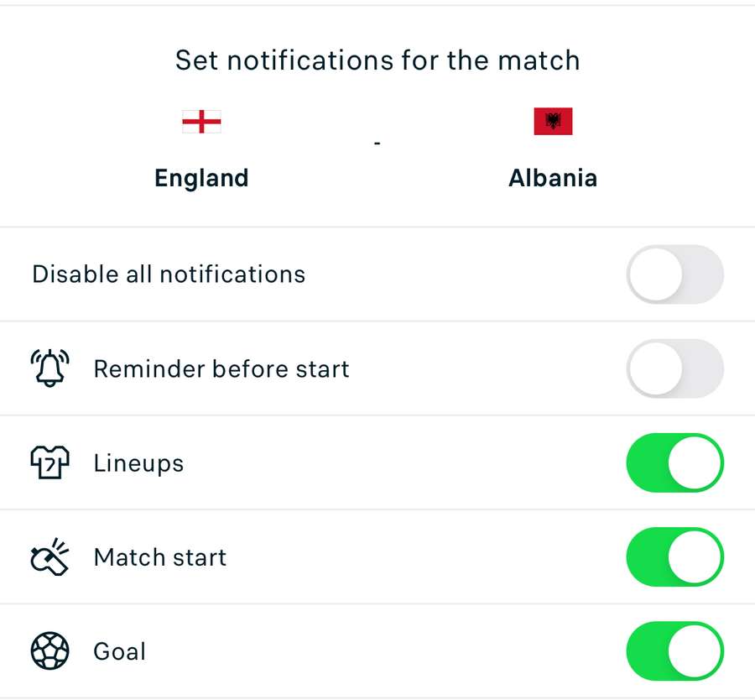Click the Reminder before start label
The width and height of the screenshot is (755, 700).
coord(221,368)
